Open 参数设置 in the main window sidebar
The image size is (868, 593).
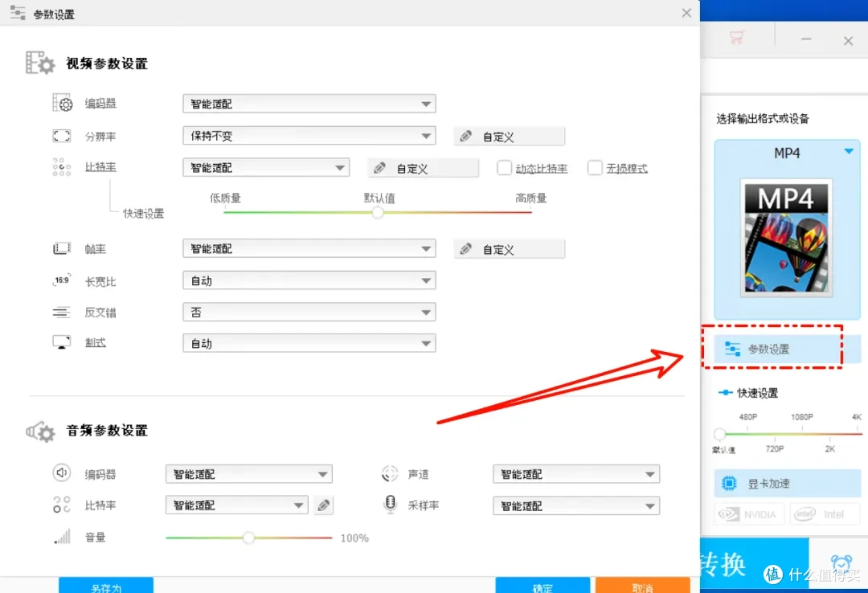[x=787, y=349]
